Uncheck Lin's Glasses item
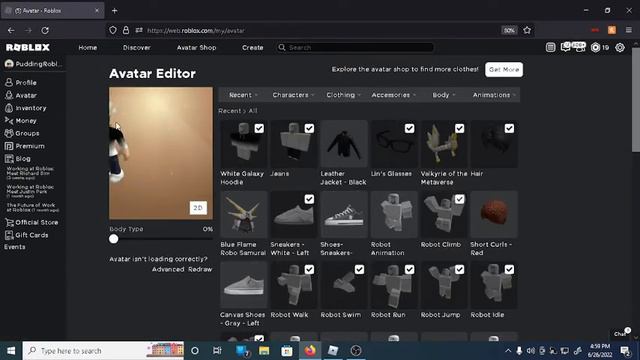Screen dimensions: 640x360 409,129
